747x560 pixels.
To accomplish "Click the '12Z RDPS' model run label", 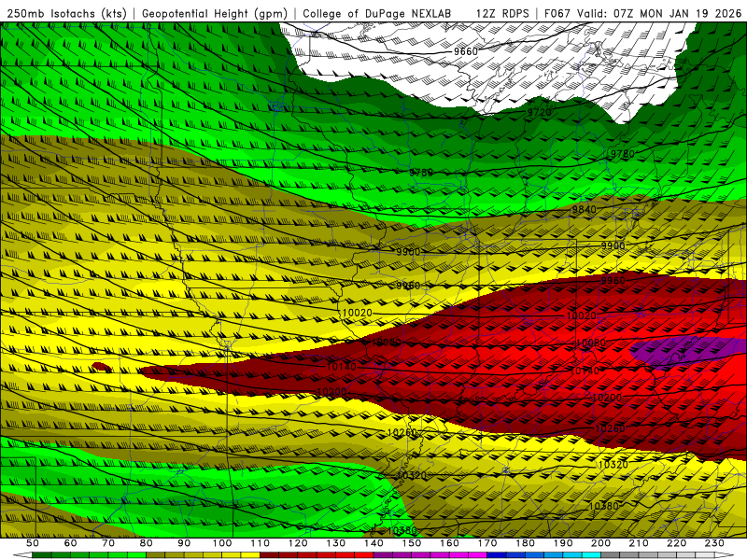I will (x=502, y=13).
